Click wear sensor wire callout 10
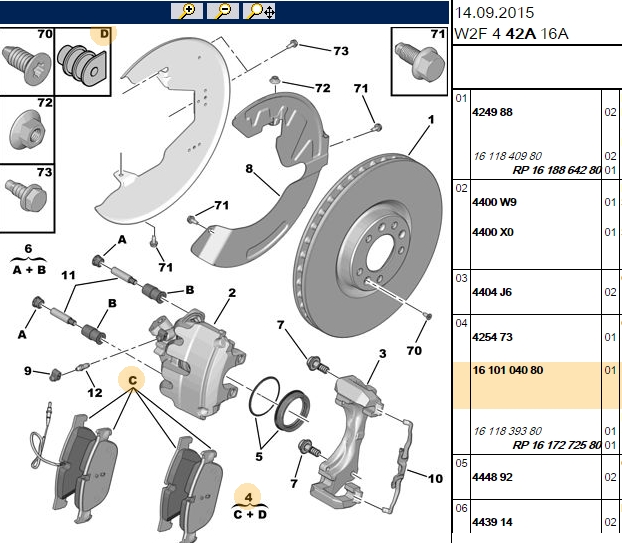The width and height of the screenshot is (622, 543). 435,478
